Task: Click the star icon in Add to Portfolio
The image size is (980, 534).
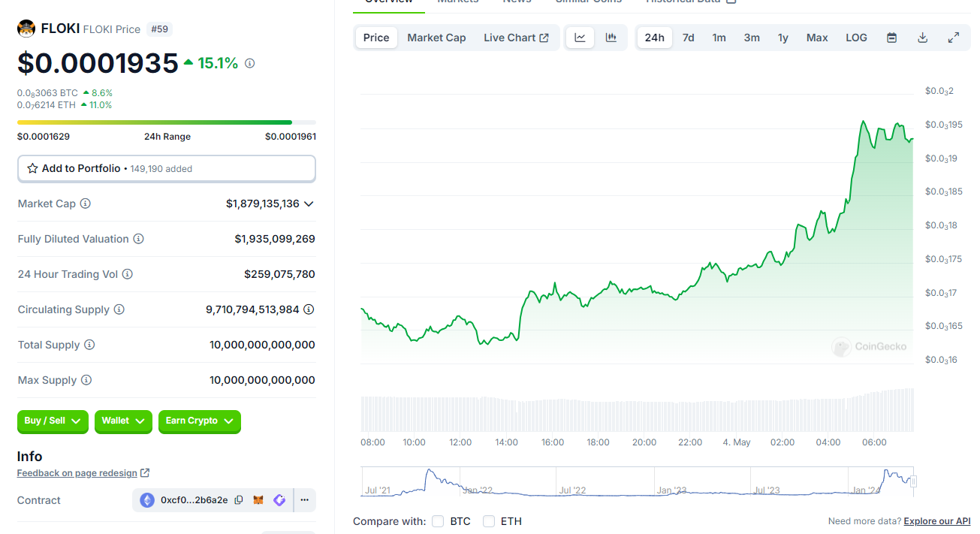Action: (x=32, y=168)
